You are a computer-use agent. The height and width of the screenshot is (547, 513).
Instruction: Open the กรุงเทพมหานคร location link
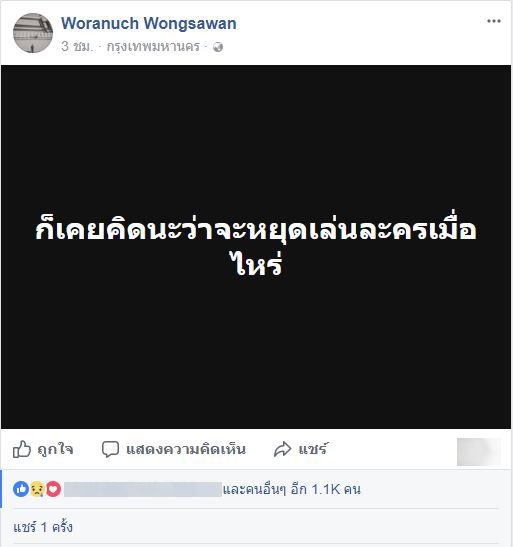(x=153, y=46)
